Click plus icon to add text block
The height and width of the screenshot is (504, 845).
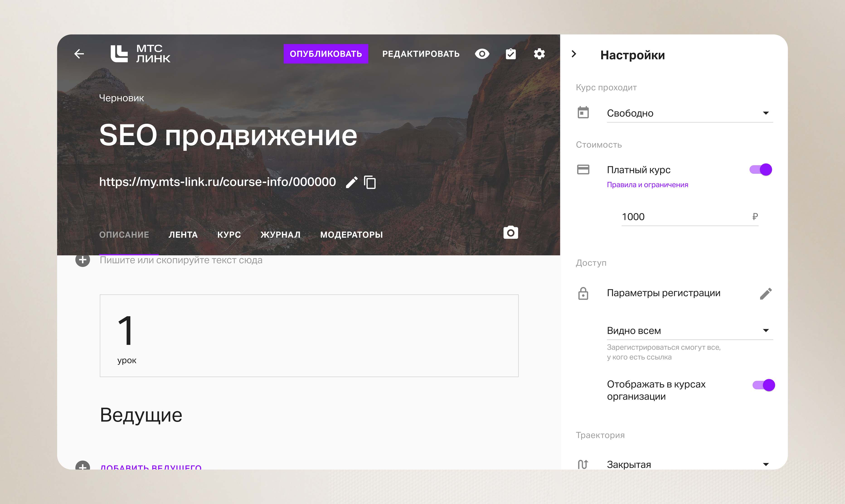[x=83, y=260]
